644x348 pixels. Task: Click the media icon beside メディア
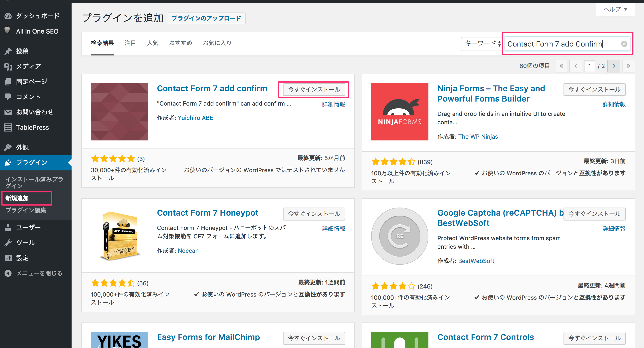[x=8, y=66]
